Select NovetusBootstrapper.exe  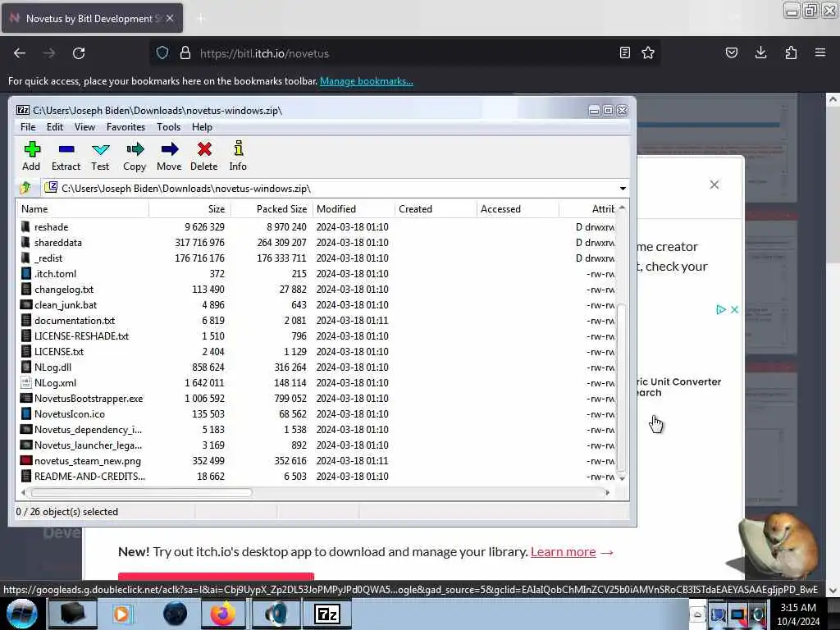[89, 398]
